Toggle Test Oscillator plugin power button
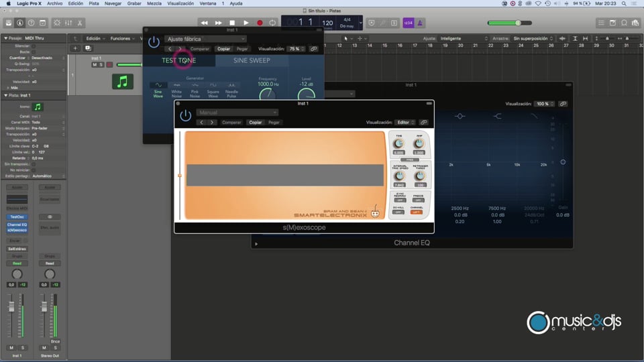644x362 pixels. [154, 42]
